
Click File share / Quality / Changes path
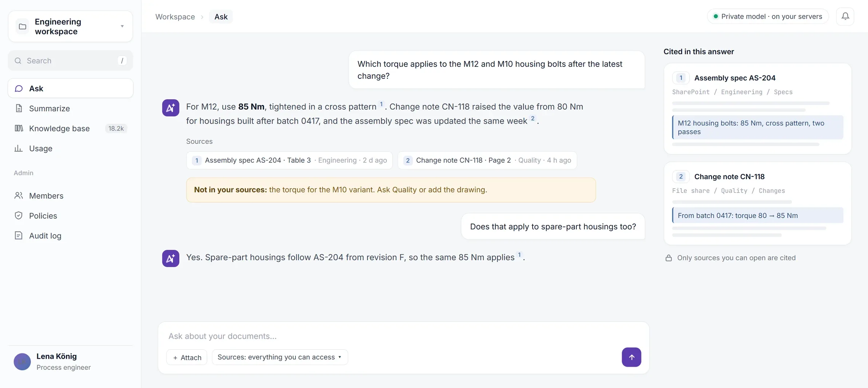point(728,191)
